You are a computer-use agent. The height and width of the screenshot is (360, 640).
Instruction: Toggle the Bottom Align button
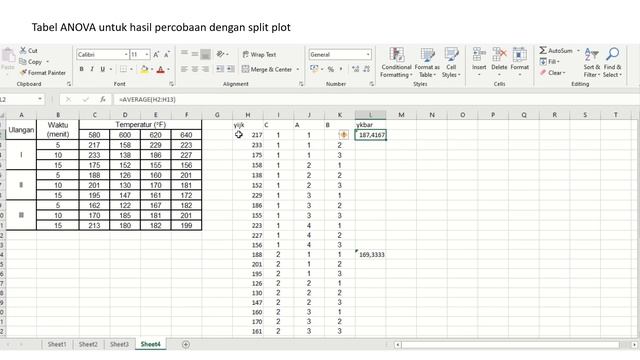(205, 54)
